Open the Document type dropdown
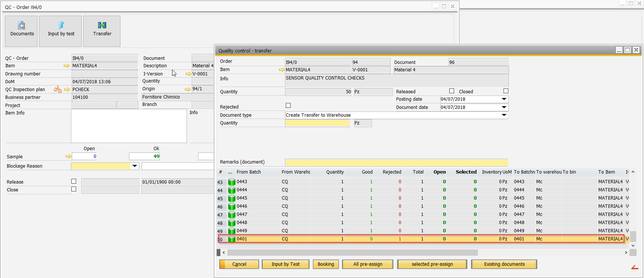644x278 pixels. click(x=504, y=115)
